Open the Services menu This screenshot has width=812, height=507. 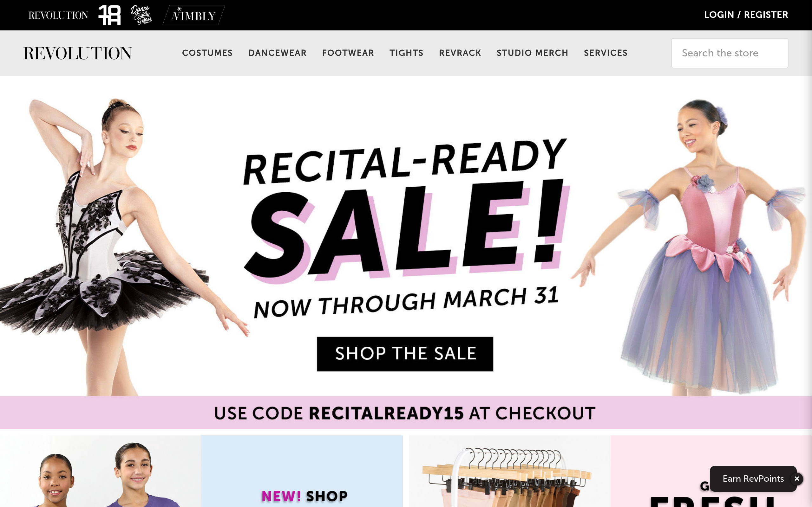606,53
